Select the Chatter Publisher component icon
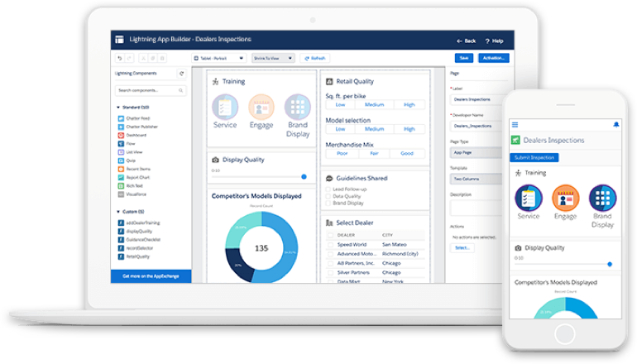This screenshot has height=364, width=637. coord(121,127)
